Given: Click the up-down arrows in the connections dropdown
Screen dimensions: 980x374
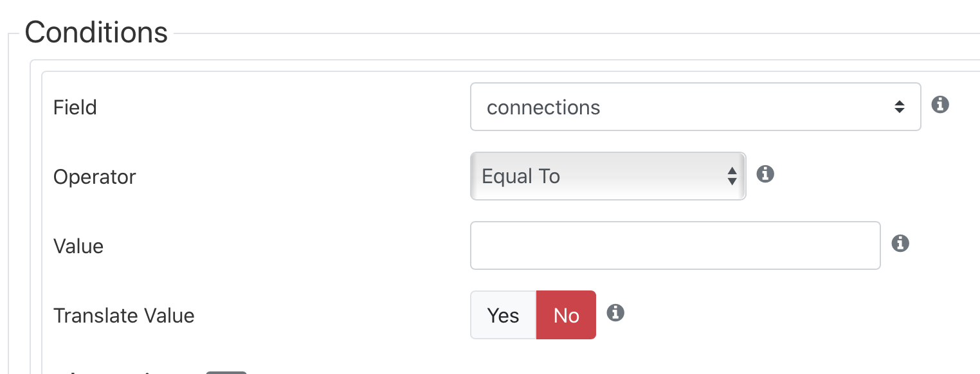Looking at the screenshot, I should pyautogui.click(x=900, y=107).
